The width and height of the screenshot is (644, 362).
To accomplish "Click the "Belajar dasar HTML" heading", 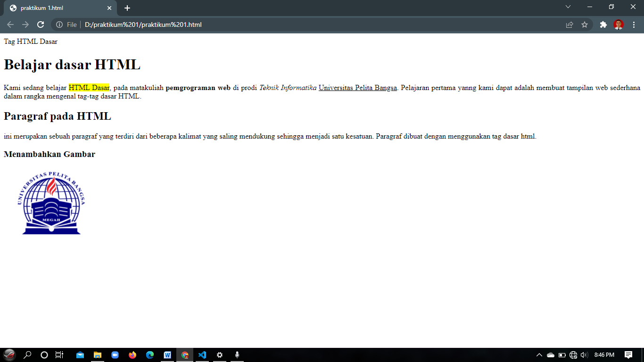I will click(x=72, y=65).
